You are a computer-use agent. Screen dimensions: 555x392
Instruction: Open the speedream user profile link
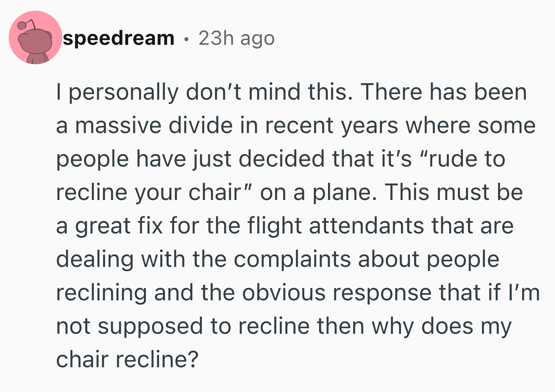(x=118, y=38)
